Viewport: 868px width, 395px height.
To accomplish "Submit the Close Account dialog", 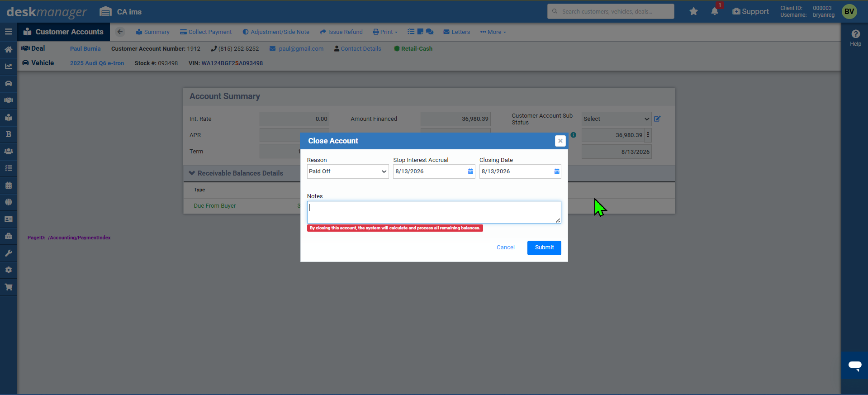I will 544,247.
